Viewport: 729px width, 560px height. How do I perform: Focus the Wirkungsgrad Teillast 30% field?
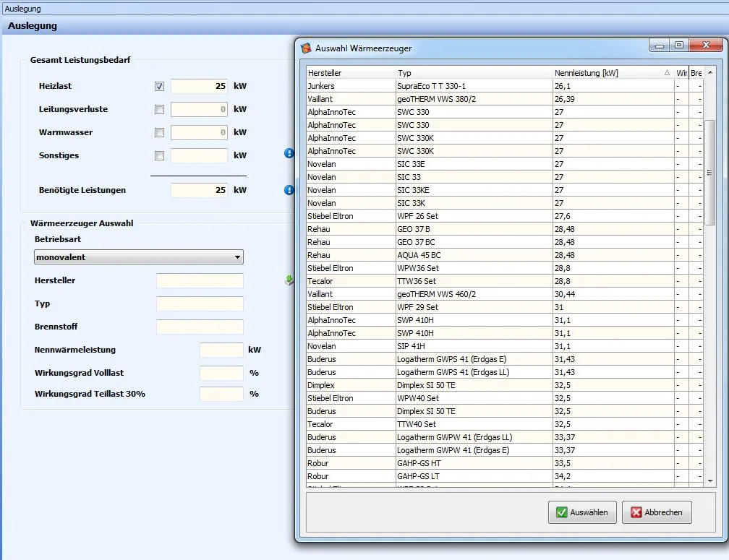coord(221,394)
